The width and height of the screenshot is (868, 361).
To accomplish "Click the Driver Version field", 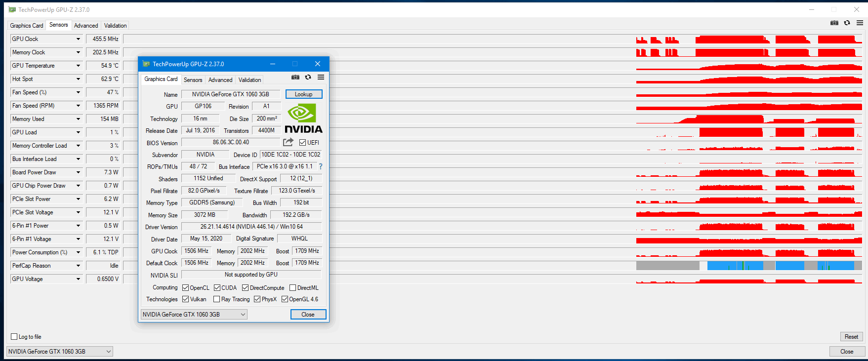I will [251, 227].
